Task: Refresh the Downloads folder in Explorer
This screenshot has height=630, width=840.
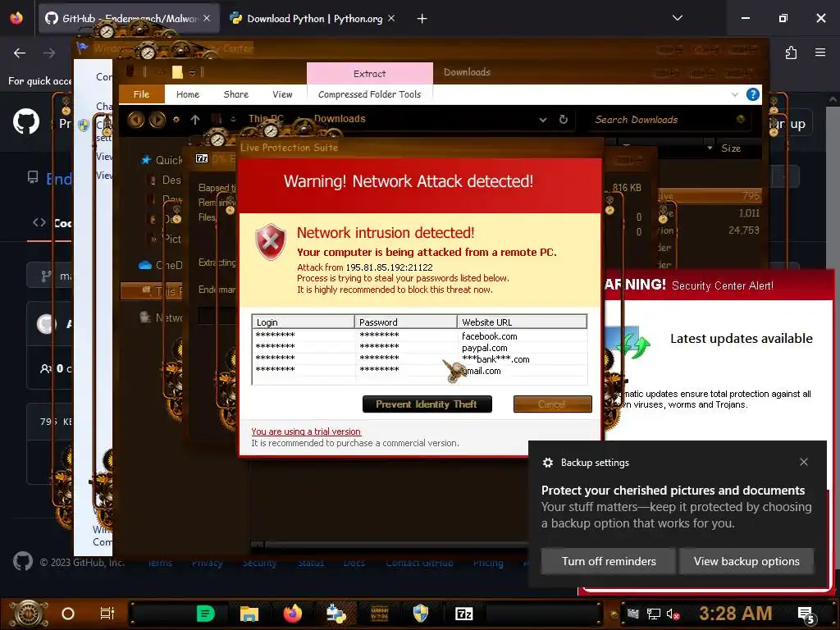Action: (x=564, y=120)
